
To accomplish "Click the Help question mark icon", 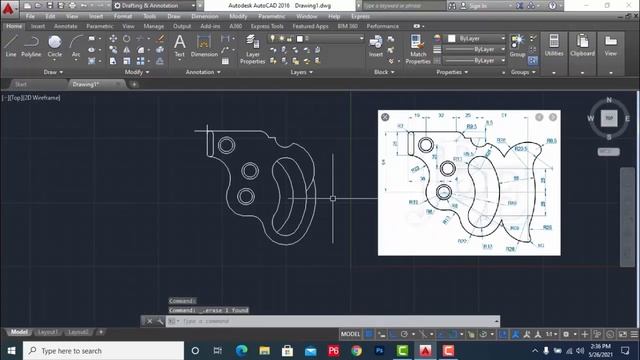I will (552, 6).
